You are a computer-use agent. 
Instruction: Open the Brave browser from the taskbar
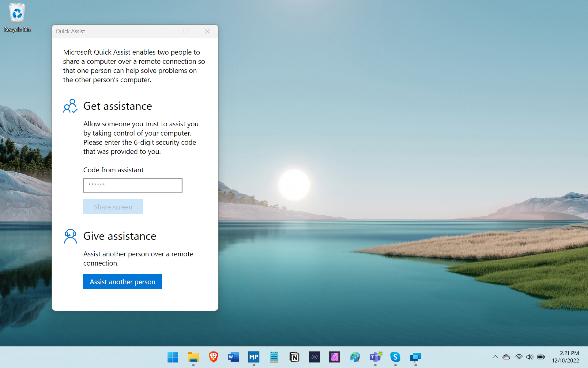click(213, 357)
